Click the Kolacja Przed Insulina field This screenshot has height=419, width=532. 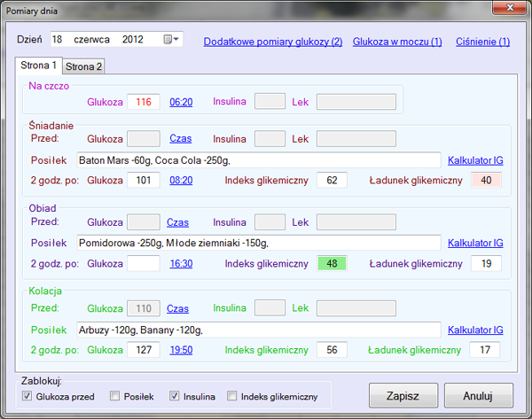click(270, 307)
